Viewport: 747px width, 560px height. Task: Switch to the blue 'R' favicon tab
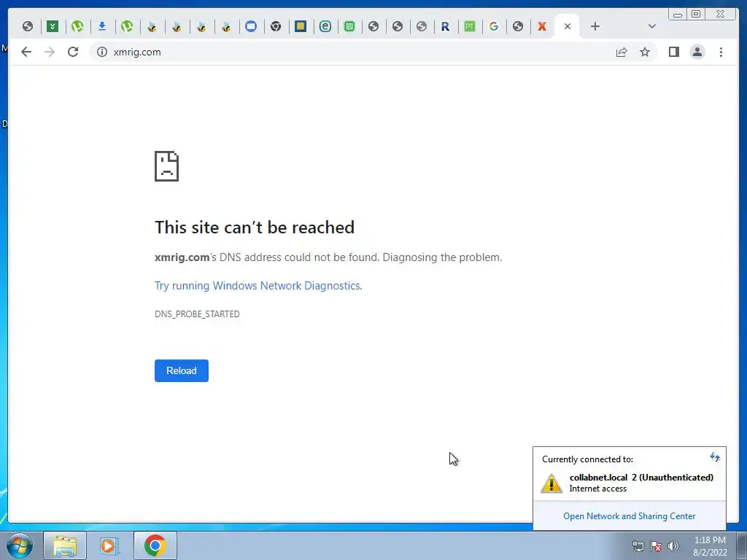tap(445, 26)
